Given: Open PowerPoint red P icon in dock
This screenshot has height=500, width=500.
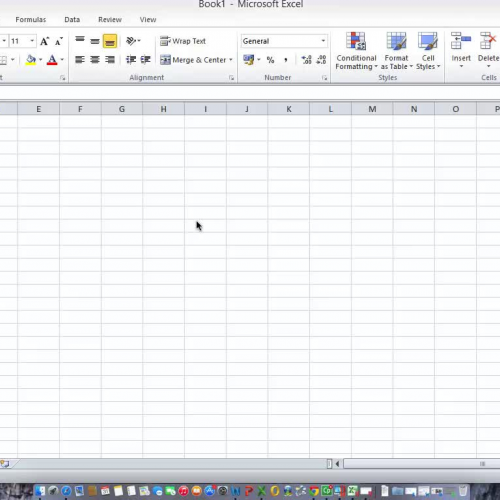Looking at the screenshot, I should point(249,491).
